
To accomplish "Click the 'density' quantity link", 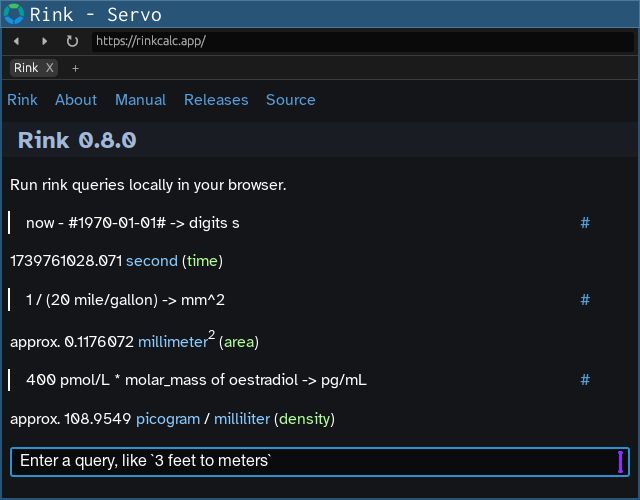I will (x=304, y=419).
